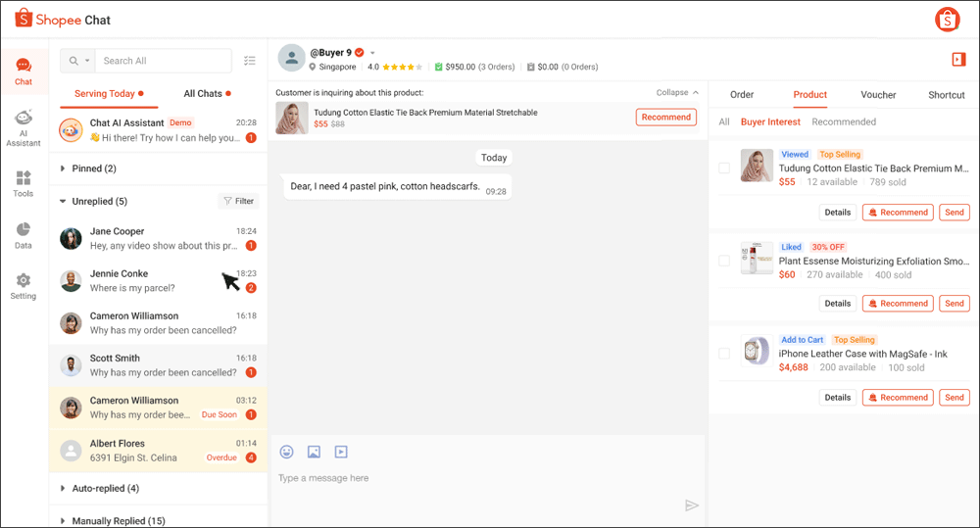Screen dimensions: 980x528
Task: Select the Buyer Interest filter
Action: point(770,121)
